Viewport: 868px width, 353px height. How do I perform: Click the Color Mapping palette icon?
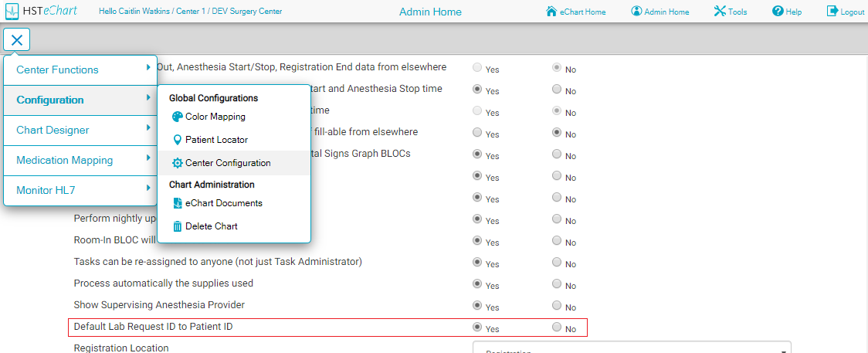[x=178, y=117]
